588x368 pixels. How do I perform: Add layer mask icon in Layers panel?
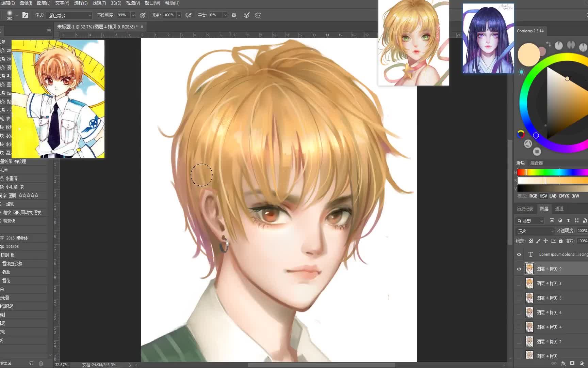tap(572, 363)
